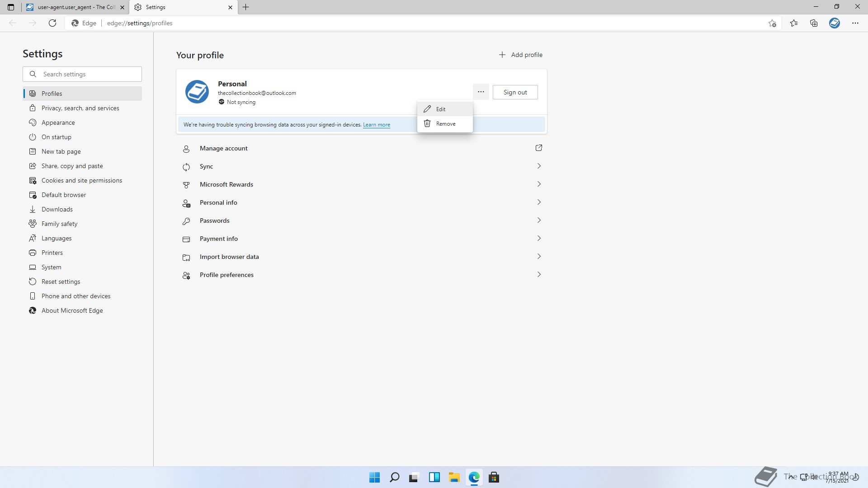Click the Microsoft Rewards trophy icon

click(186, 185)
